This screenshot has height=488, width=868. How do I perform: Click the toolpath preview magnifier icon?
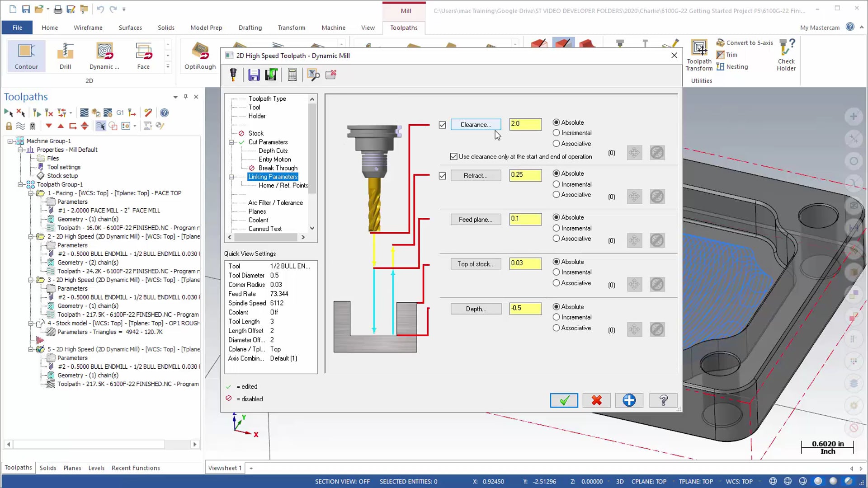(313, 75)
